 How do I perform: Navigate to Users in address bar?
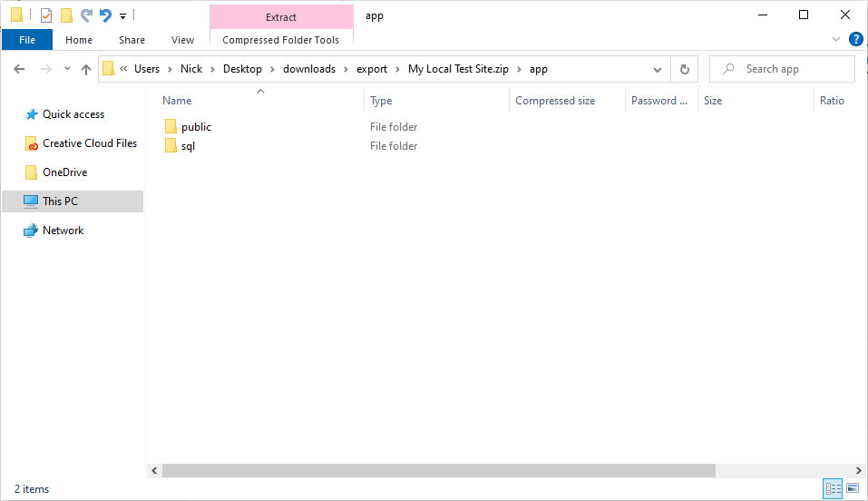pos(147,69)
